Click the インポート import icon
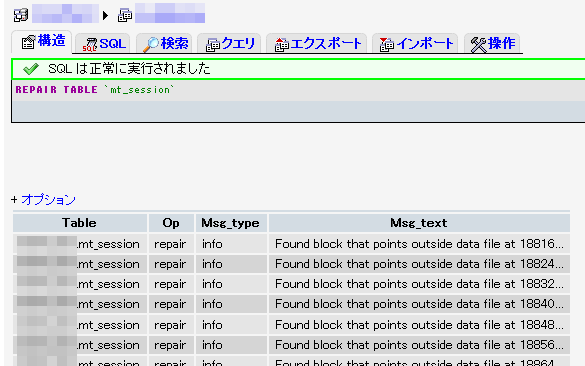Screen dimensions: 585x366 click(387, 44)
